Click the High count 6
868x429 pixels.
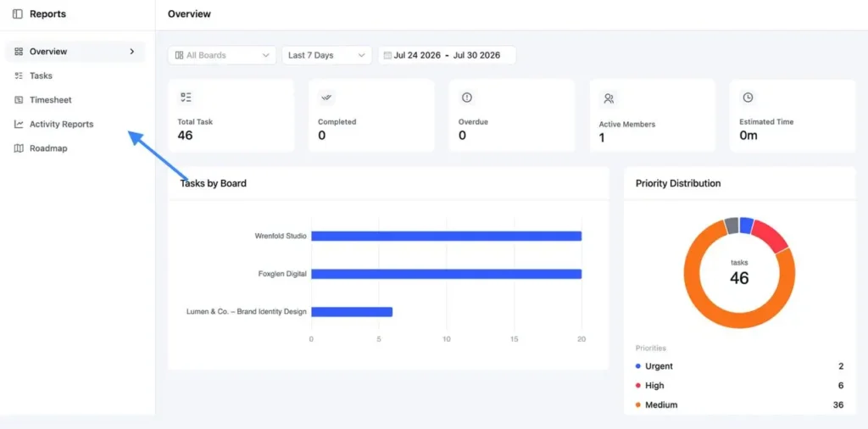pyautogui.click(x=841, y=386)
